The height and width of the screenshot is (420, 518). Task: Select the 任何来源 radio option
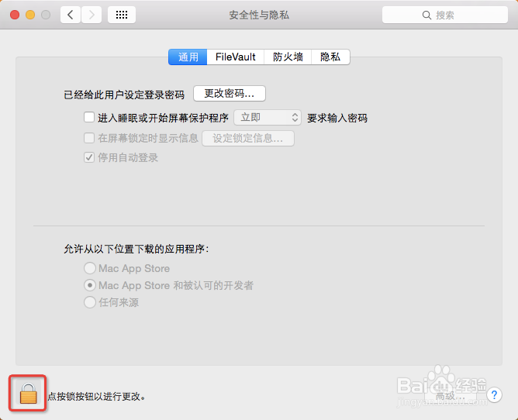(x=90, y=302)
